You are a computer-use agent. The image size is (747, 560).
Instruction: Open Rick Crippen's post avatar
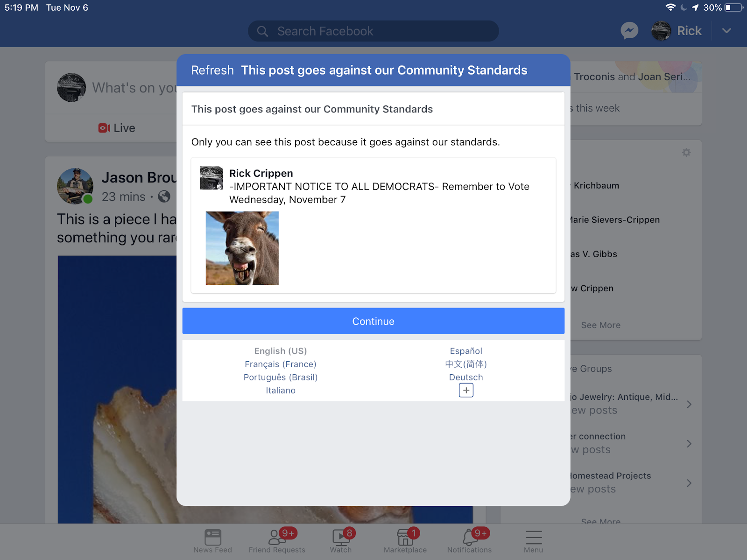pyautogui.click(x=211, y=178)
